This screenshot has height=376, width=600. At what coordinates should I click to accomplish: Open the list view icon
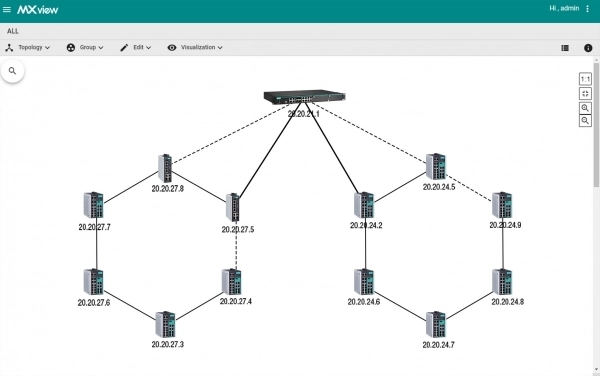point(565,48)
